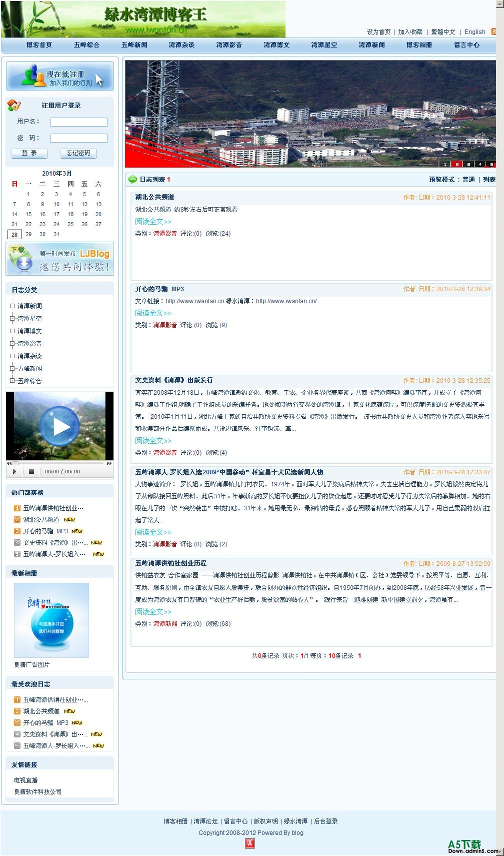Select date 28 in the calendar

pyautogui.click(x=14, y=234)
